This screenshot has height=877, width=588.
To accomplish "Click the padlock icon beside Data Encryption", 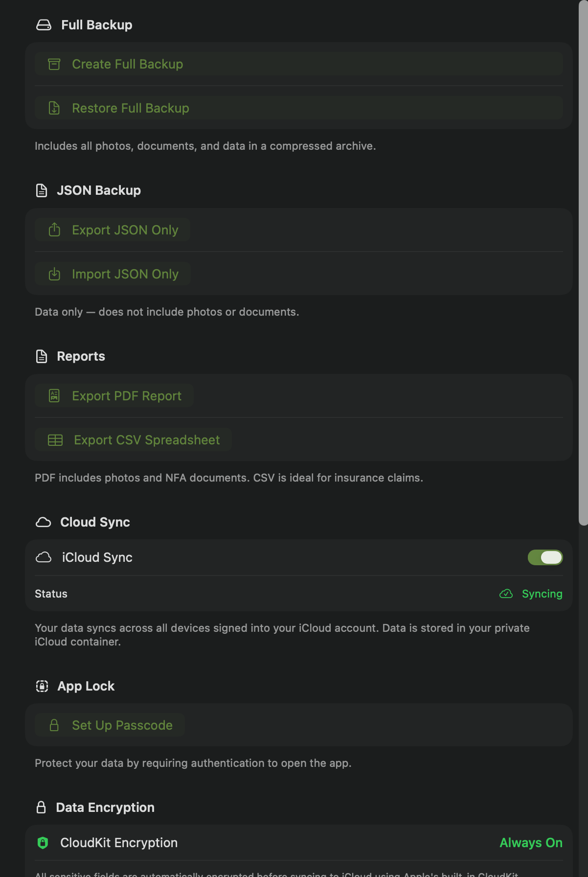I will coord(41,807).
